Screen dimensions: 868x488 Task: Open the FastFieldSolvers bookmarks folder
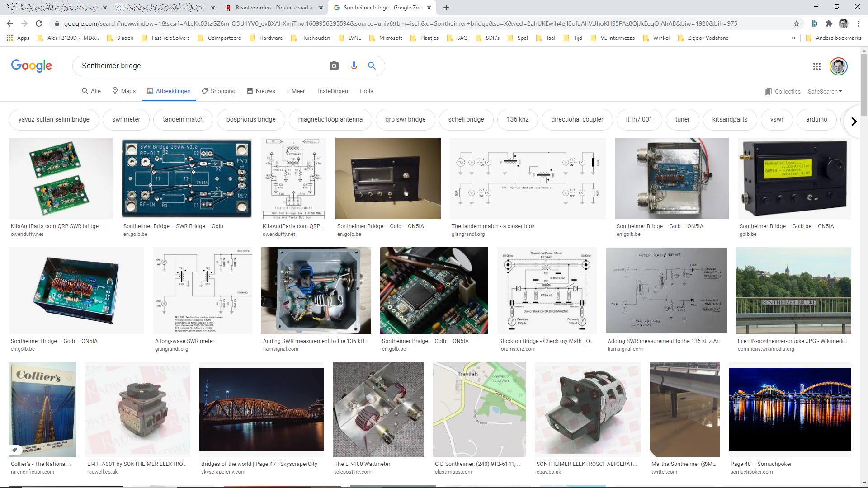pyautogui.click(x=166, y=38)
